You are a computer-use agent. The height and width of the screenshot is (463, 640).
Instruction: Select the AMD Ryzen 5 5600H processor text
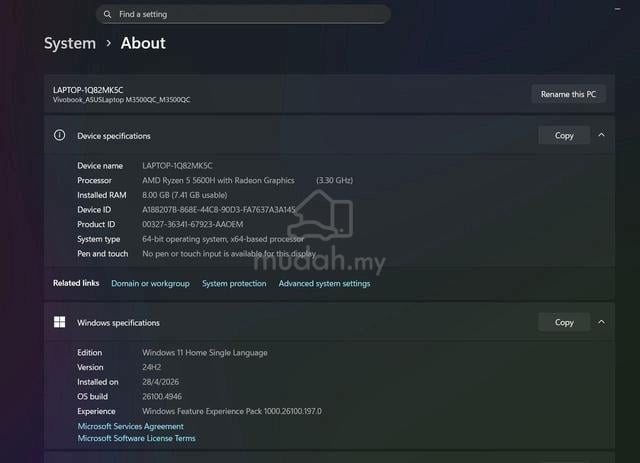pyautogui.click(x=218, y=180)
